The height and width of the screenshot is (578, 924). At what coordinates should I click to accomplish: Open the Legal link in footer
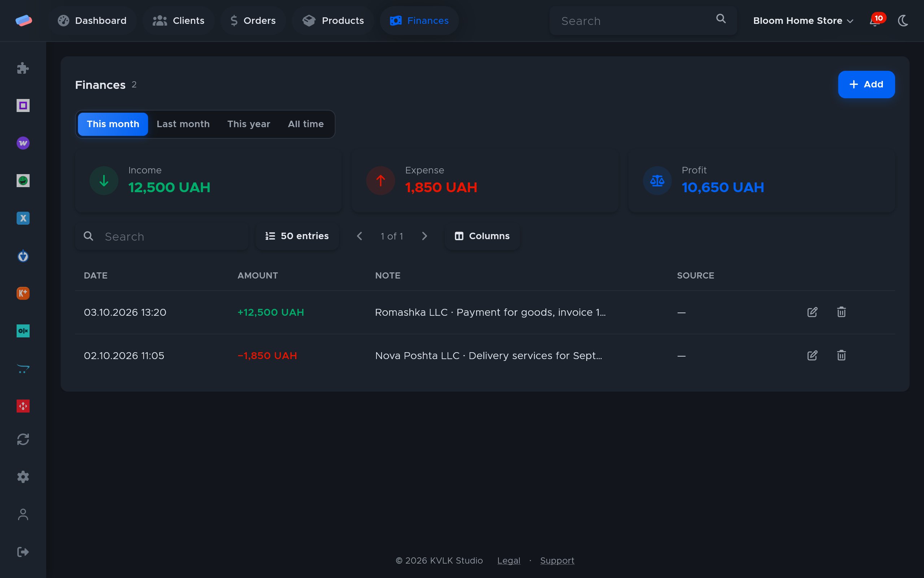click(509, 560)
